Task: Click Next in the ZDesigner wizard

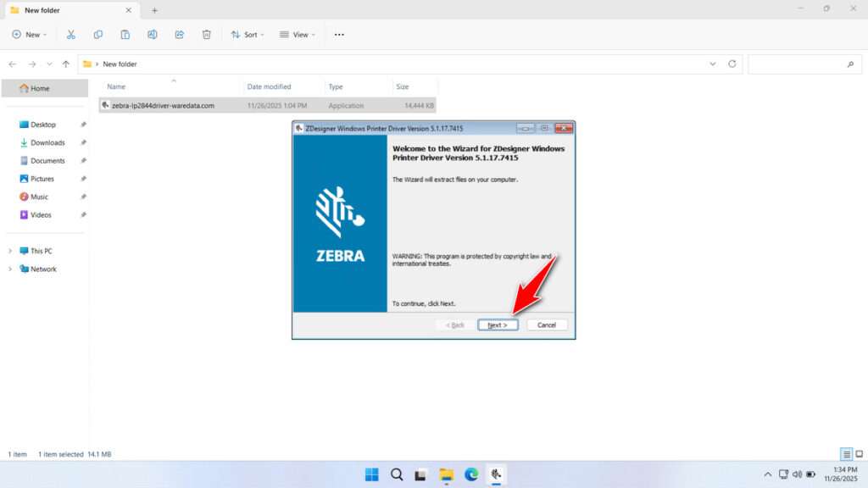Action: point(498,324)
